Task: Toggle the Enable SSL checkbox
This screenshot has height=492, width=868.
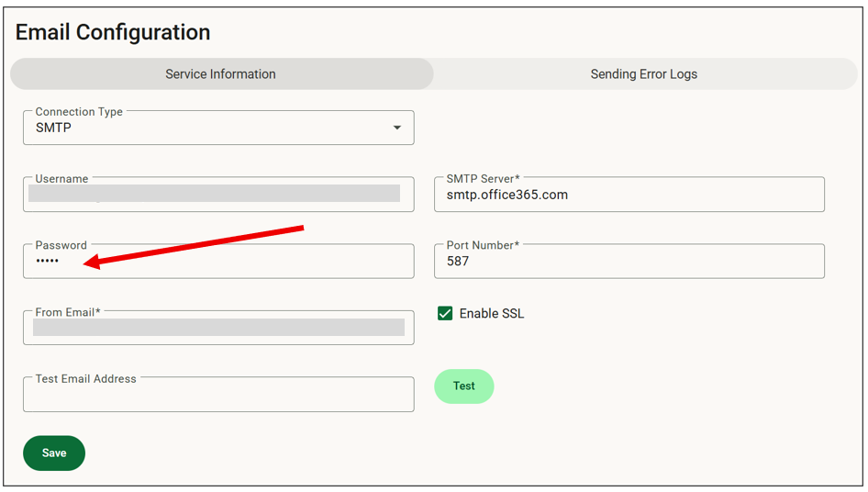Action: pos(445,314)
